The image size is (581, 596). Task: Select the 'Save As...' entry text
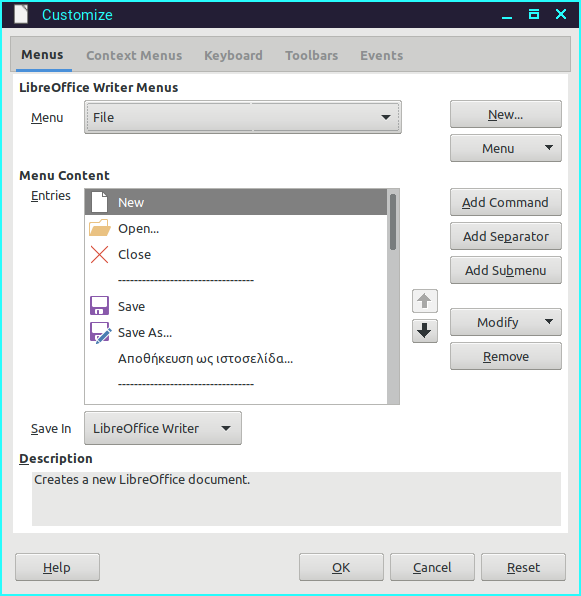pyautogui.click(x=145, y=333)
